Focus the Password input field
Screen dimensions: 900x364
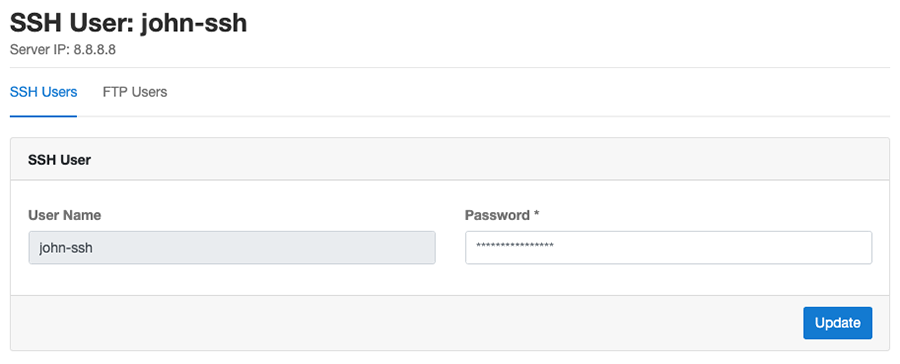tap(669, 247)
